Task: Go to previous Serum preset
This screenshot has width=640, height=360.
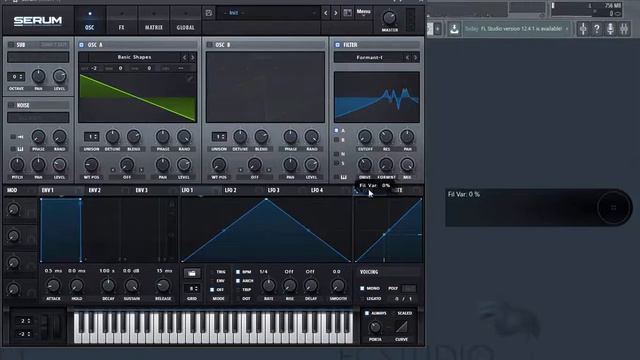Action: 326,13
